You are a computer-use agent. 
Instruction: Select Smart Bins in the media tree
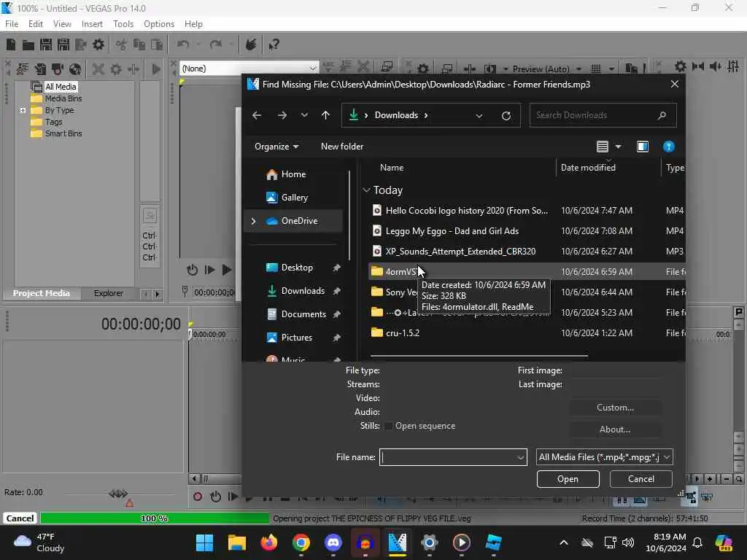click(63, 134)
